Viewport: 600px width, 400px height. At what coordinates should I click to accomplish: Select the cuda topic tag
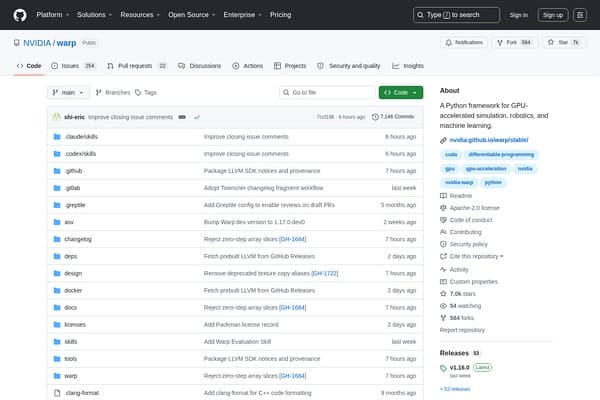coord(451,155)
